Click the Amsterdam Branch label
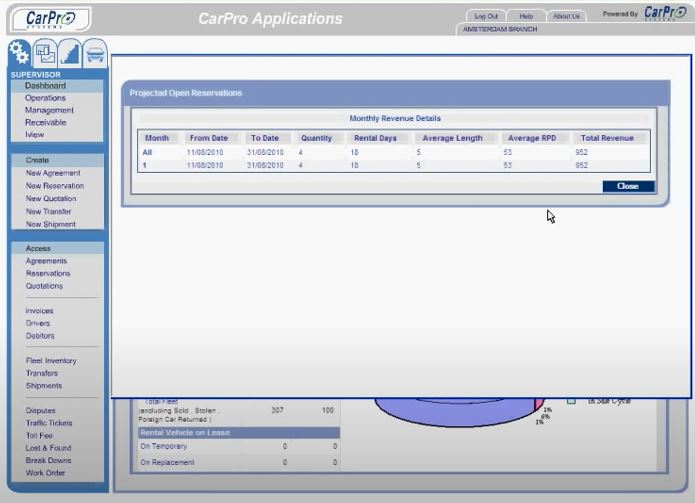Viewport: 695px width, 503px height. point(500,29)
